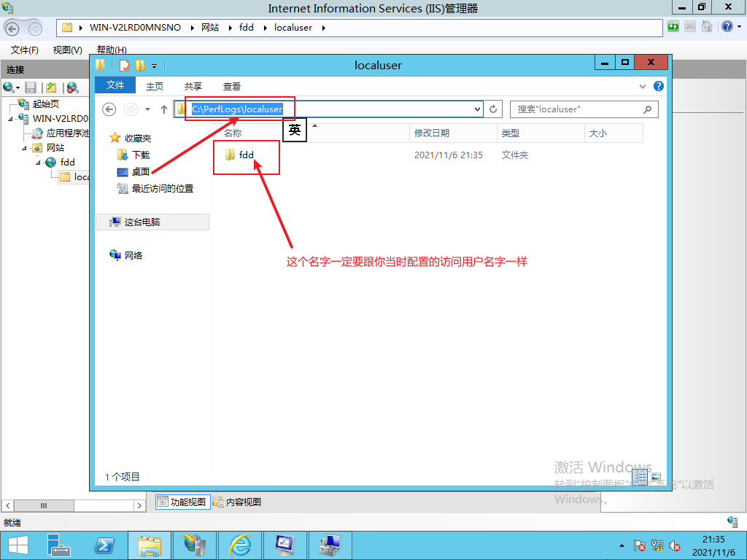
Task: Click the save icon in the 连接 toolbar
Action: coord(31,87)
